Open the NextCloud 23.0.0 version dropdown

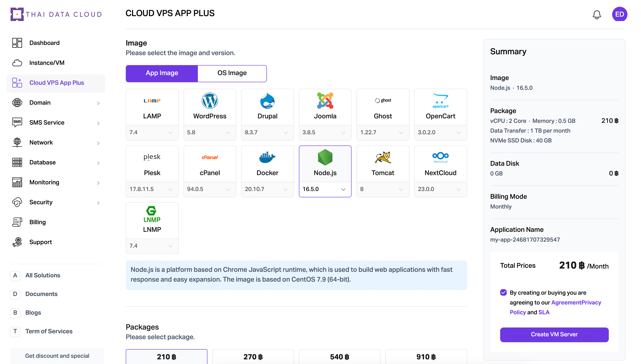tap(440, 189)
